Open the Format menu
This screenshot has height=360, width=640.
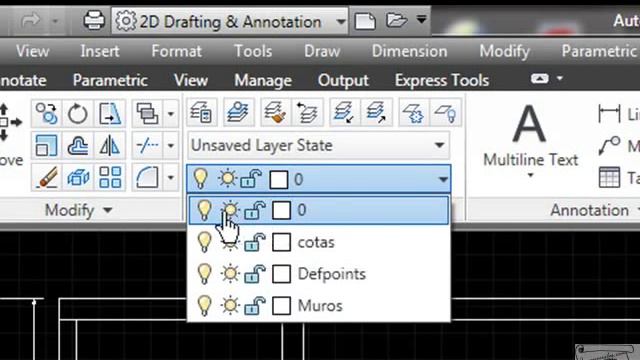pos(176,51)
